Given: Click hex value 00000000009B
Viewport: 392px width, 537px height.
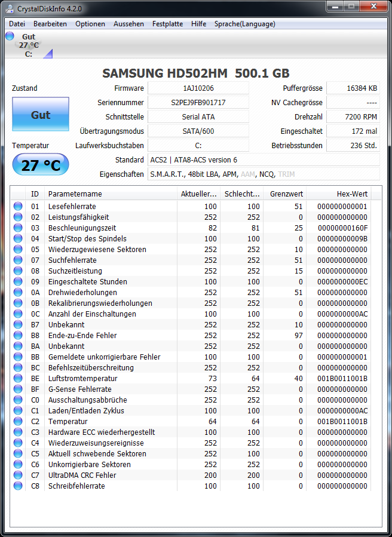Looking at the screenshot, I should [342, 239].
